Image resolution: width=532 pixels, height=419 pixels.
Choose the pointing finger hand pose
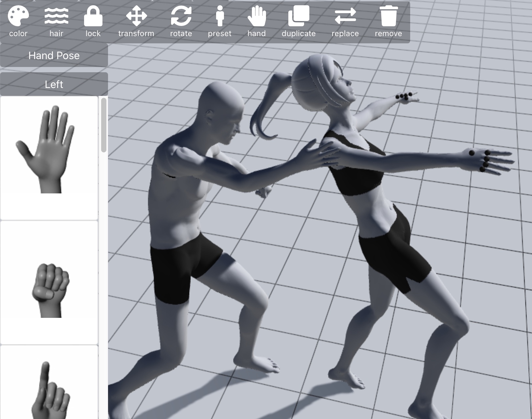click(49, 387)
